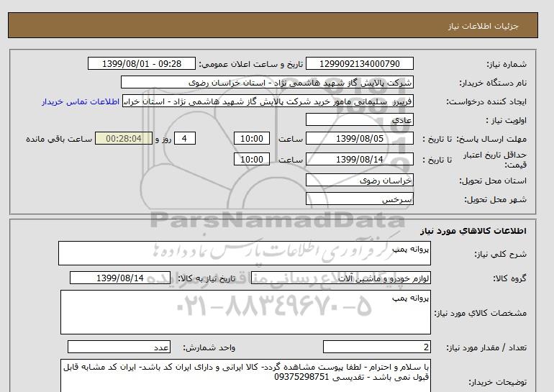Click the 10:00 time field beside 1399/08/05
Image resolution: width=554 pixels, height=392 pixels.
coord(252,138)
